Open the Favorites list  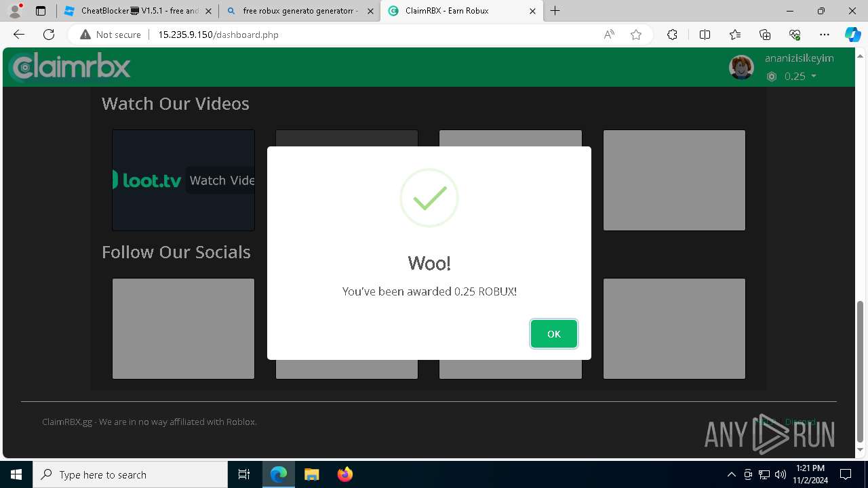pyautogui.click(x=735, y=35)
